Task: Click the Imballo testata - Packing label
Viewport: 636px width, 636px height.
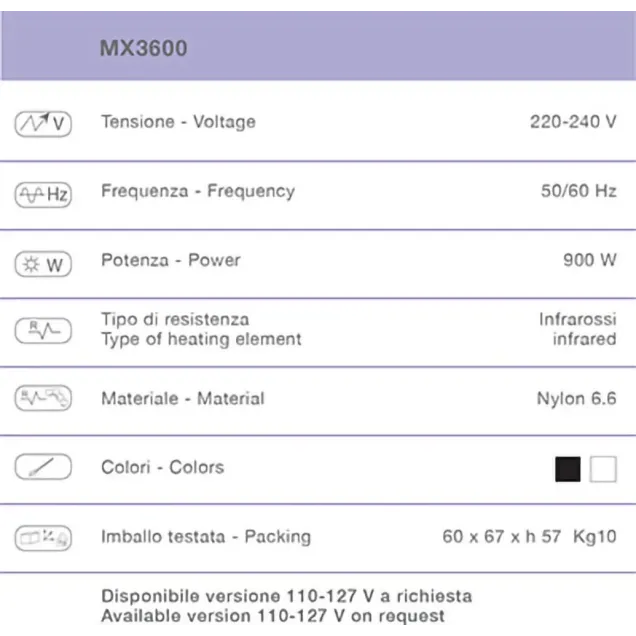Action: 205,537
